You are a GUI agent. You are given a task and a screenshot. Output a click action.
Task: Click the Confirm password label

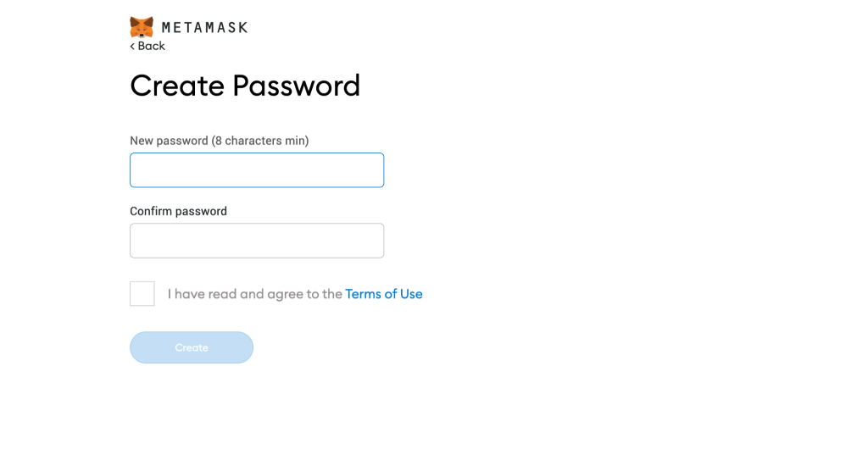tap(178, 211)
